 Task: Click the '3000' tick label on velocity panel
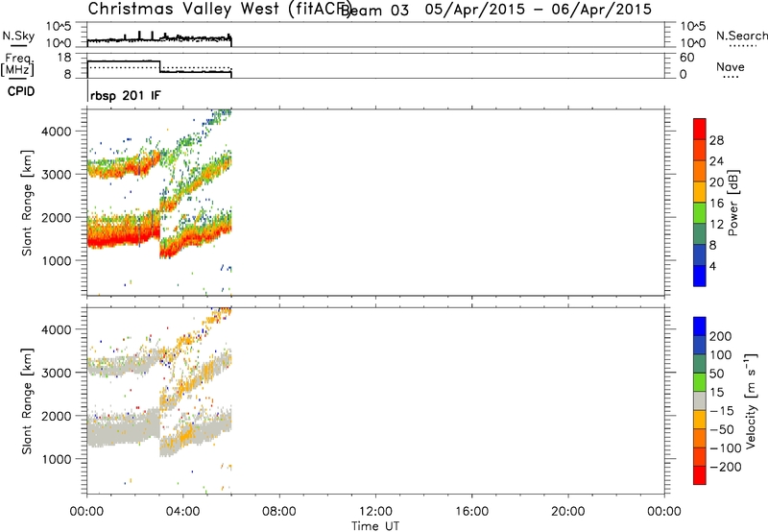[57, 373]
